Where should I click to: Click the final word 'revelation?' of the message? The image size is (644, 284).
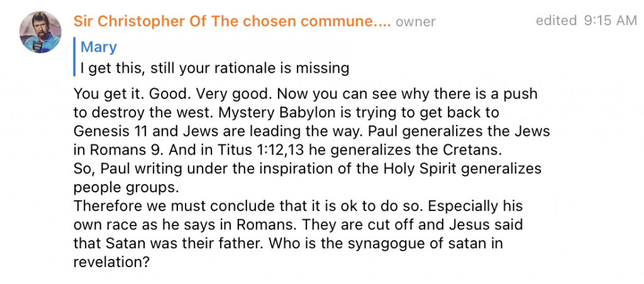[x=111, y=262]
